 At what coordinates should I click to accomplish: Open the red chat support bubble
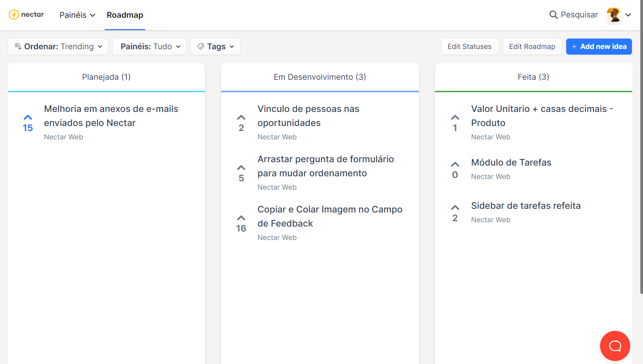click(x=615, y=346)
